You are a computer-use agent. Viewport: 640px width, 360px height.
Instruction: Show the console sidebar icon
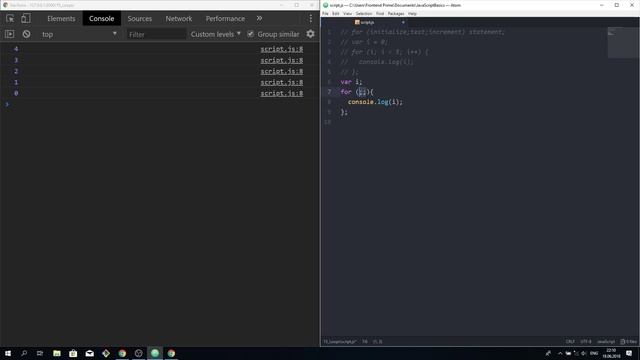coord(9,34)
